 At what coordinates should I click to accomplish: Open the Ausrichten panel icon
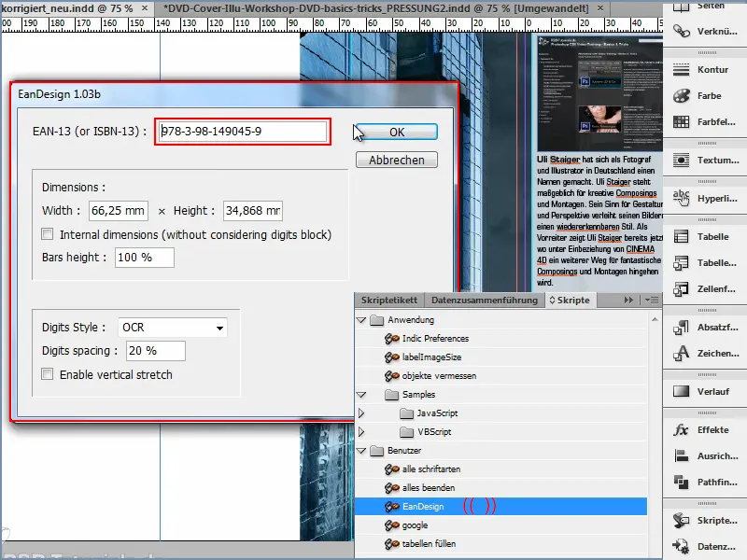point(682,456)
